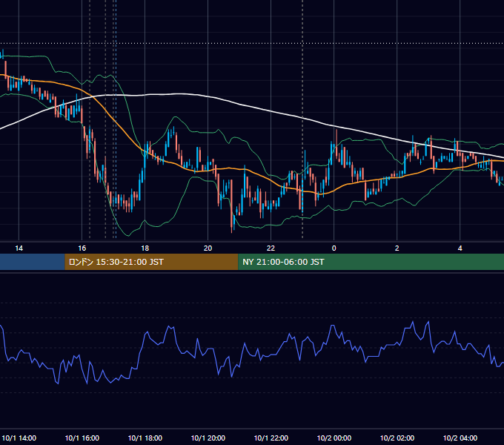The width and height of the screenshot is (504, 445).
Task: Click the 10/1 14:00 label on oscillator axis
Action: point(19,438)
